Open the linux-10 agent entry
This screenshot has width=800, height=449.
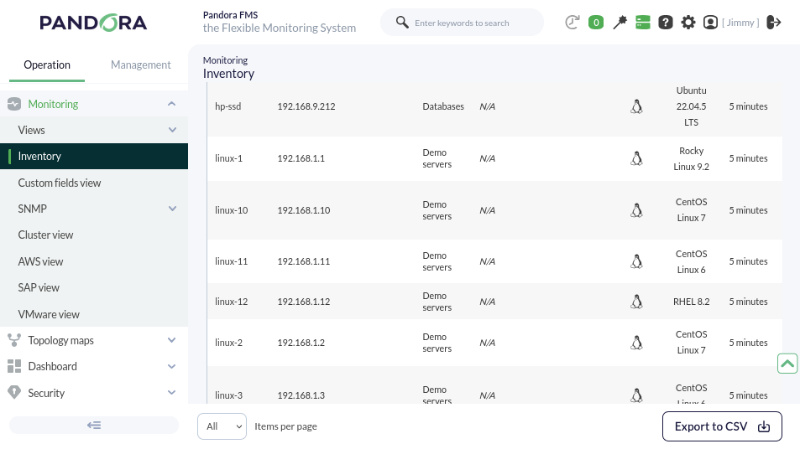coord(232,210)
